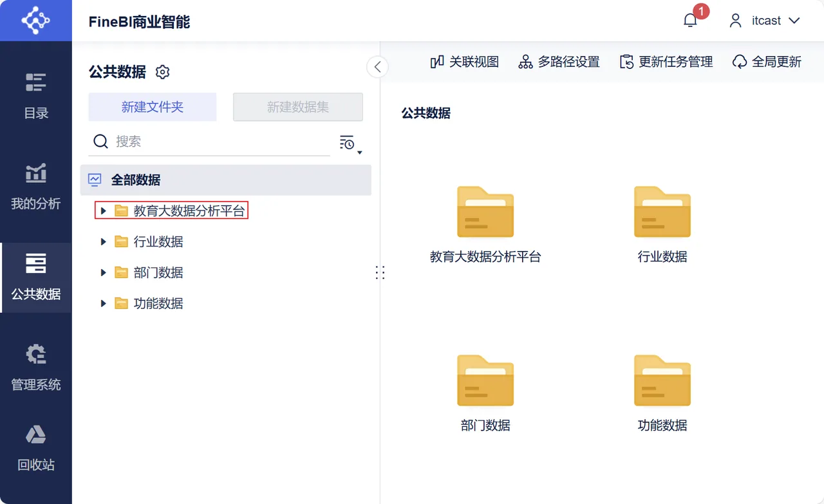The image size is (824, 504).
Task: Open the sort-by-time dropdown icon
Action: (x=350, y=144)
